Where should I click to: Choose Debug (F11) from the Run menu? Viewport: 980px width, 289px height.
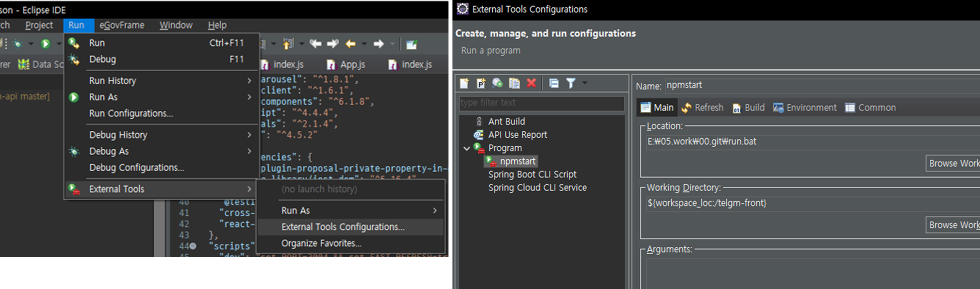click(162, 59)
